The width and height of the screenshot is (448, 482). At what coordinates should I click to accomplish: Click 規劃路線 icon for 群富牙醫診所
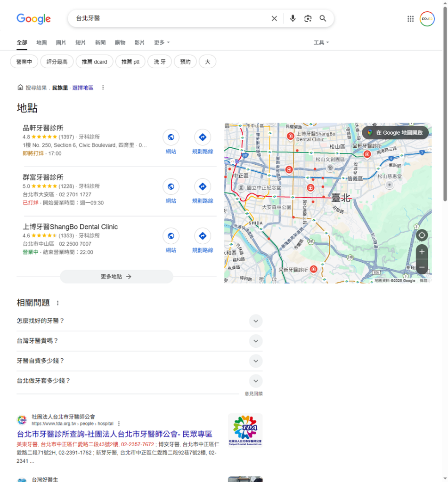click(x=202, y=186)
